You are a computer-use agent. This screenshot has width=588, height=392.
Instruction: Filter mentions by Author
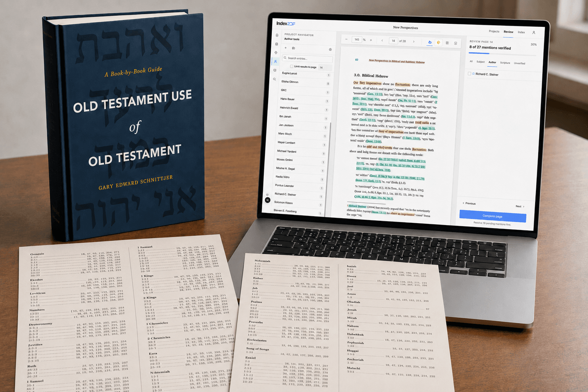click(492, 62)
